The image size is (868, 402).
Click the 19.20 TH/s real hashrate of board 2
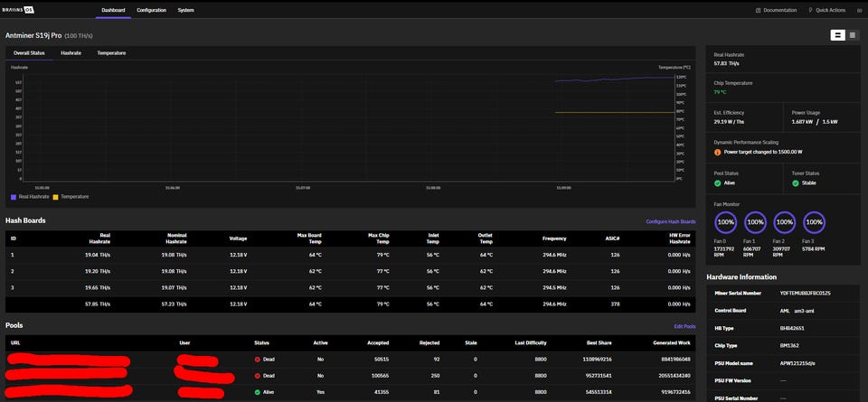tap(98, 272)
